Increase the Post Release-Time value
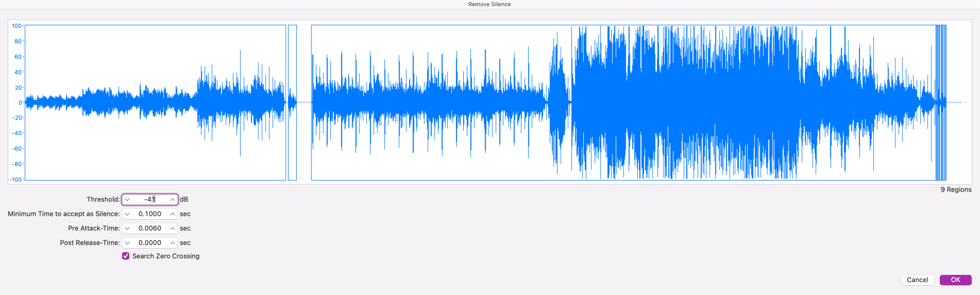The image size is (980, 295). [x=172, y=243]
